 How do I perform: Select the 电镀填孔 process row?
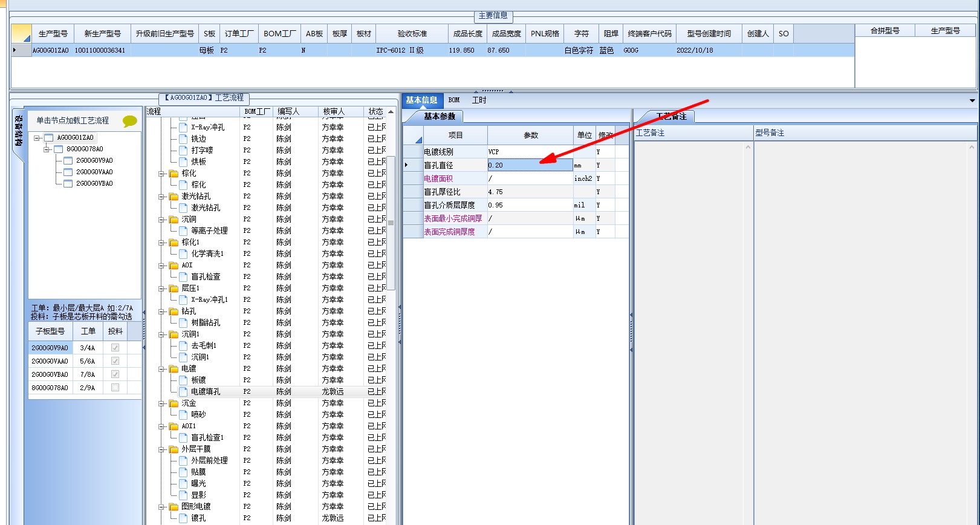[271, 391]
